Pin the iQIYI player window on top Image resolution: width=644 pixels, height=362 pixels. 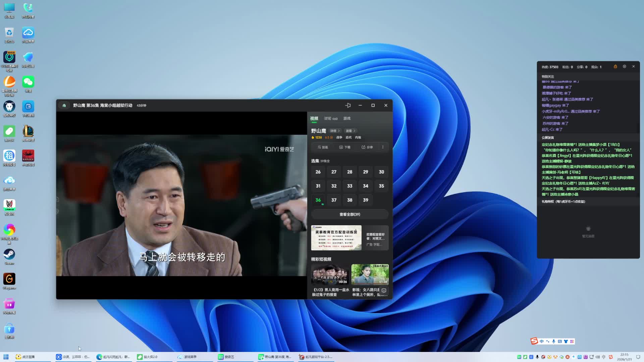pyautogui.click(x=348, y=105)
